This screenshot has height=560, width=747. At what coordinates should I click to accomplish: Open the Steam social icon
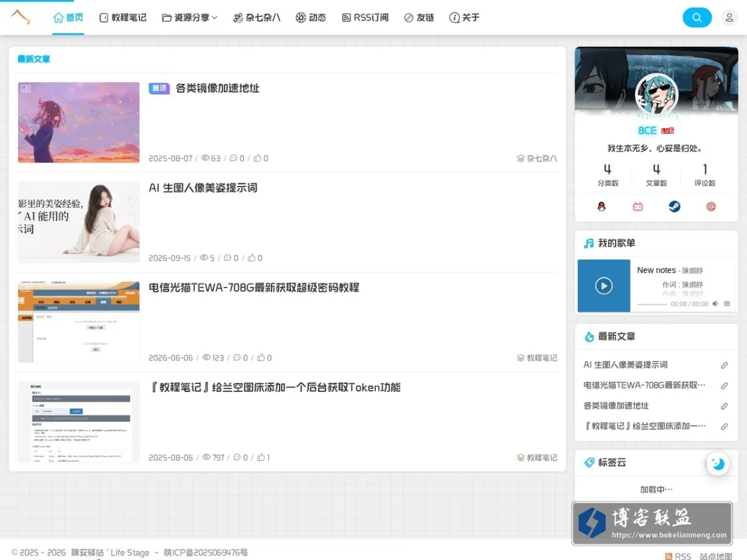675,207
